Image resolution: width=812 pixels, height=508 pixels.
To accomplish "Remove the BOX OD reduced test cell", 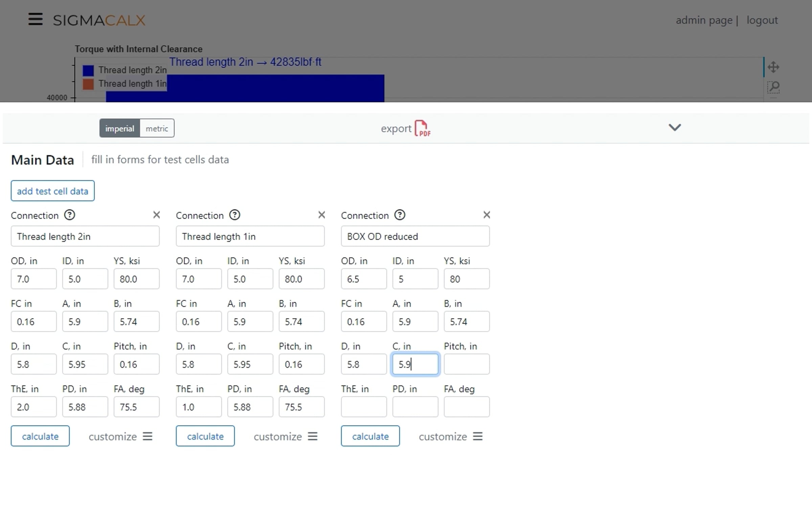I will click(487, 215).
